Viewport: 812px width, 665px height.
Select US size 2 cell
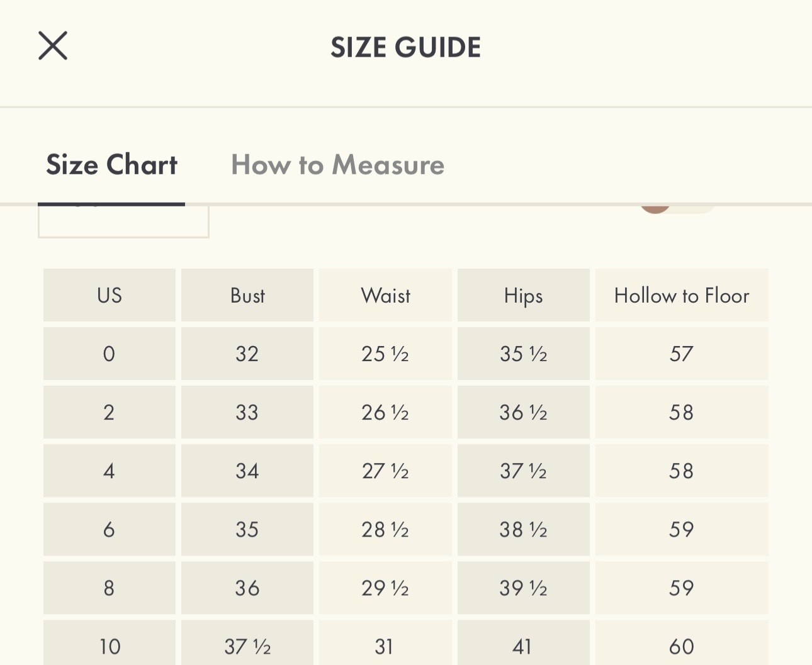click(110, 412)
